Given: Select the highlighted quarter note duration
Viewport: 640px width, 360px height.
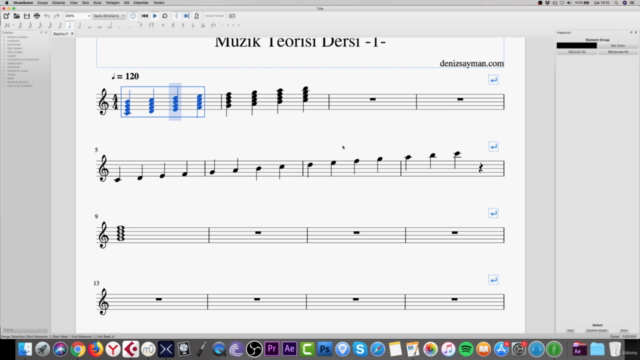Looking at the screenshot, I should coord(70,25).
